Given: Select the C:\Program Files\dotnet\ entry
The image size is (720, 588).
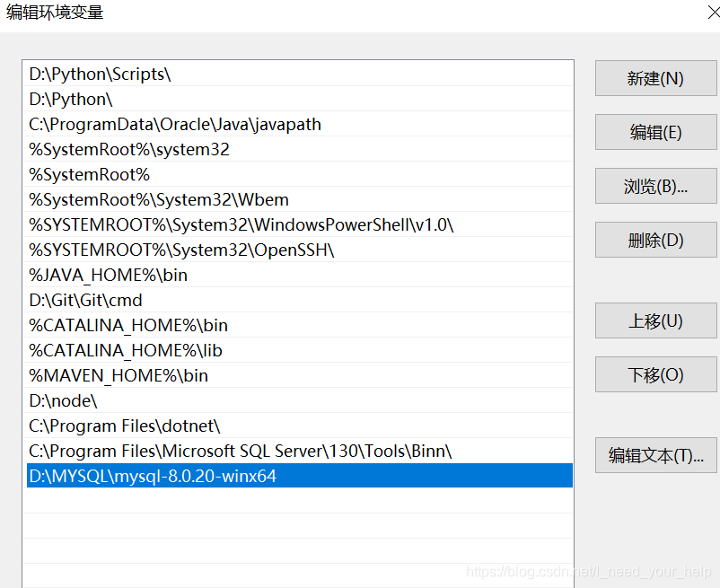Looking at the screenshot, I should tap(298, 426).
